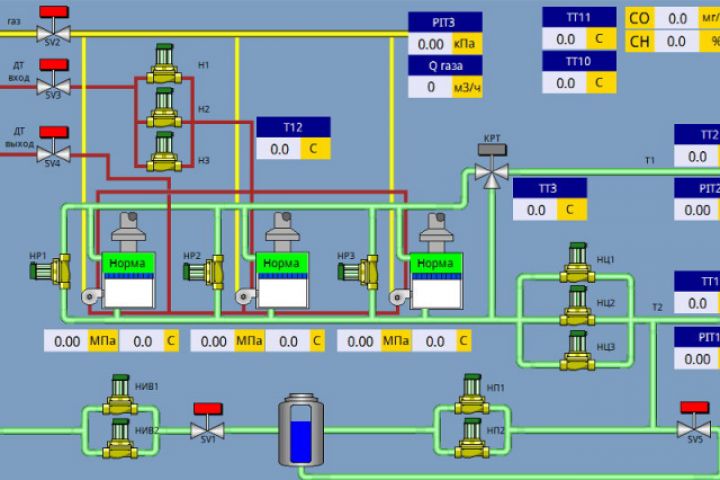Click the T12 header label
Image resolution: width=720 pixels, height=480 pixels.
[293, 127]
